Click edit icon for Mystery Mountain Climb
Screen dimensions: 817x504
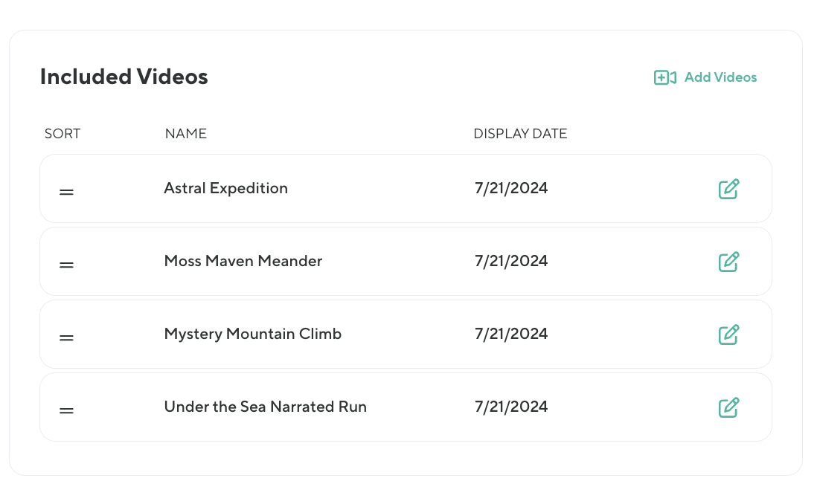click(728, 335)
